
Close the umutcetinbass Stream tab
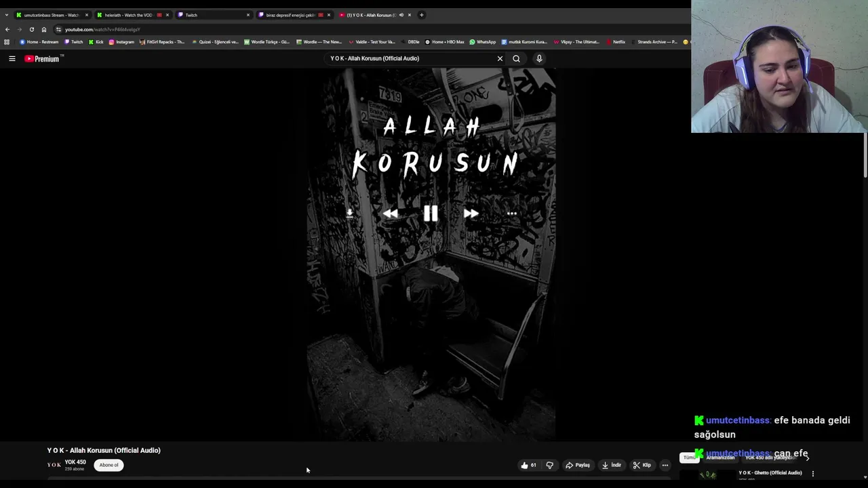click(x=86, y=15)
